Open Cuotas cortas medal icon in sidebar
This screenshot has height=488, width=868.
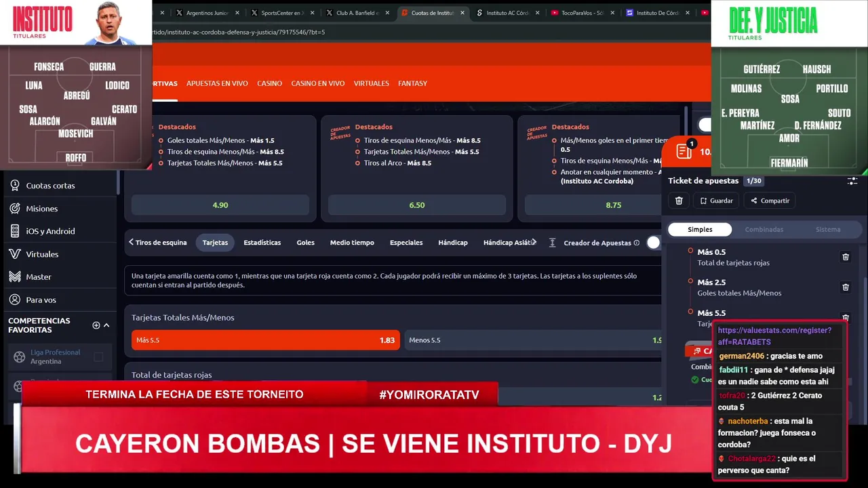[x=15, y=185]
